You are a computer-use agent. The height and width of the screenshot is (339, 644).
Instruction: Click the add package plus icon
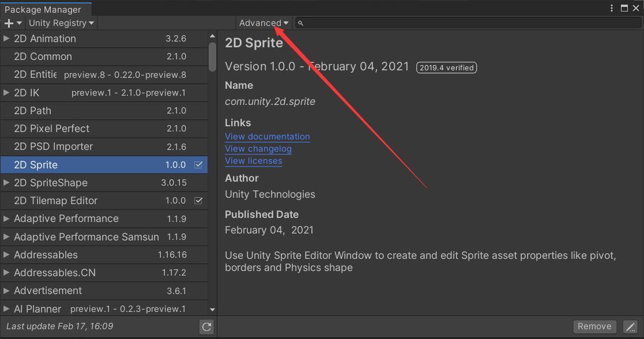tap(8, 23)
